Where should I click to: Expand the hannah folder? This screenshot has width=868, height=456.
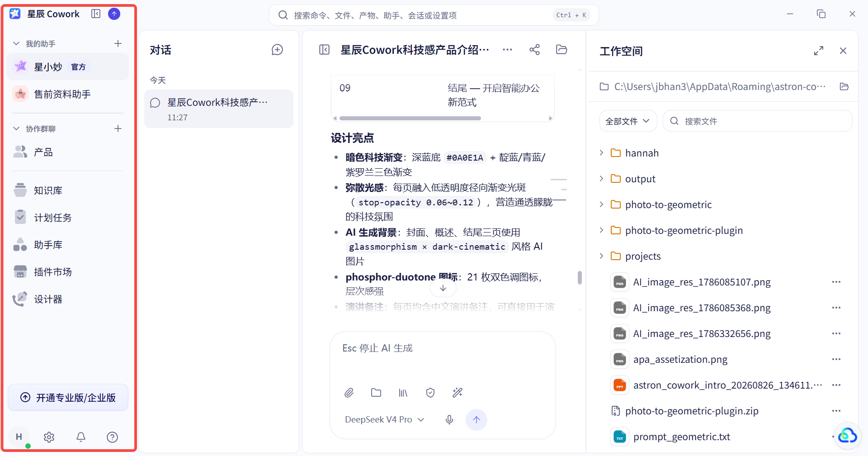(601, 153)
